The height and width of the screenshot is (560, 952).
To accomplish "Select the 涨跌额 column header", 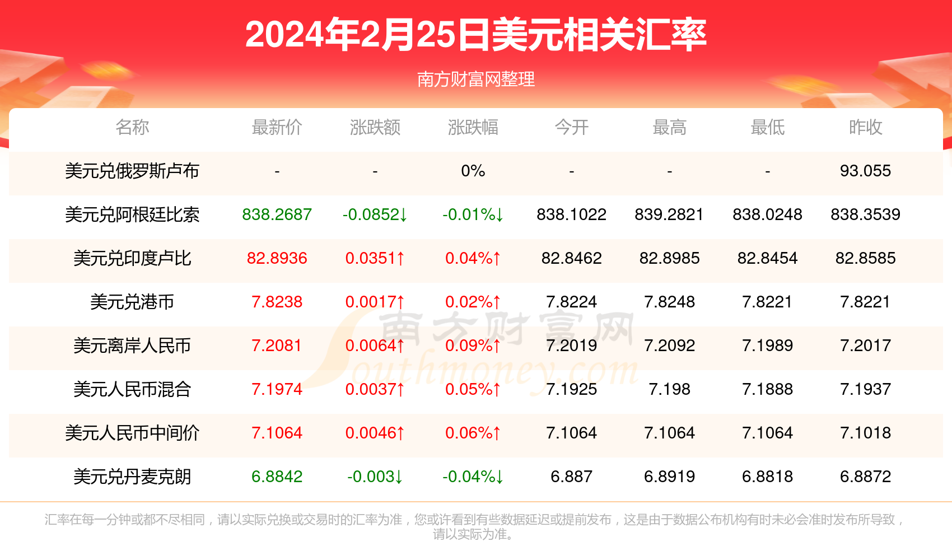I will click(x=375, y=128).
